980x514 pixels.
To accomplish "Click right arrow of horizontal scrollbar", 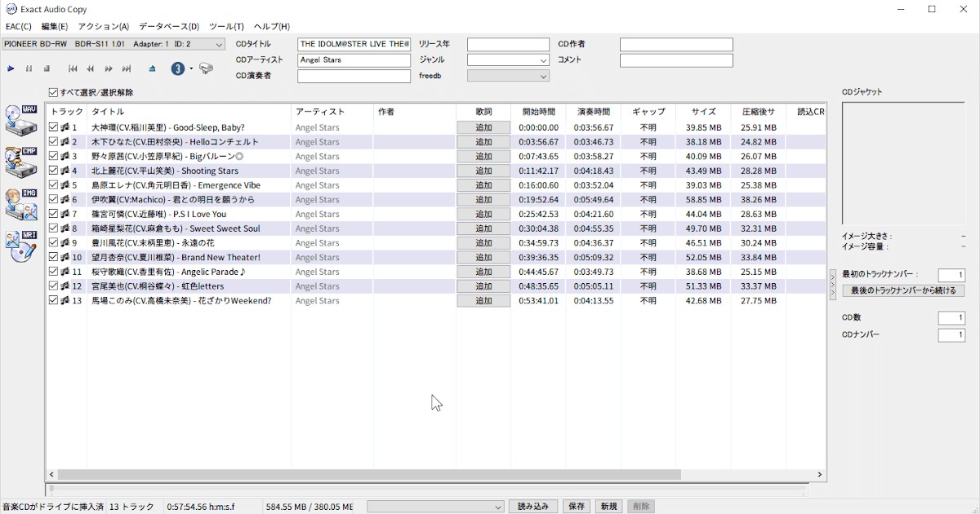I will click(x=820, y=474).
